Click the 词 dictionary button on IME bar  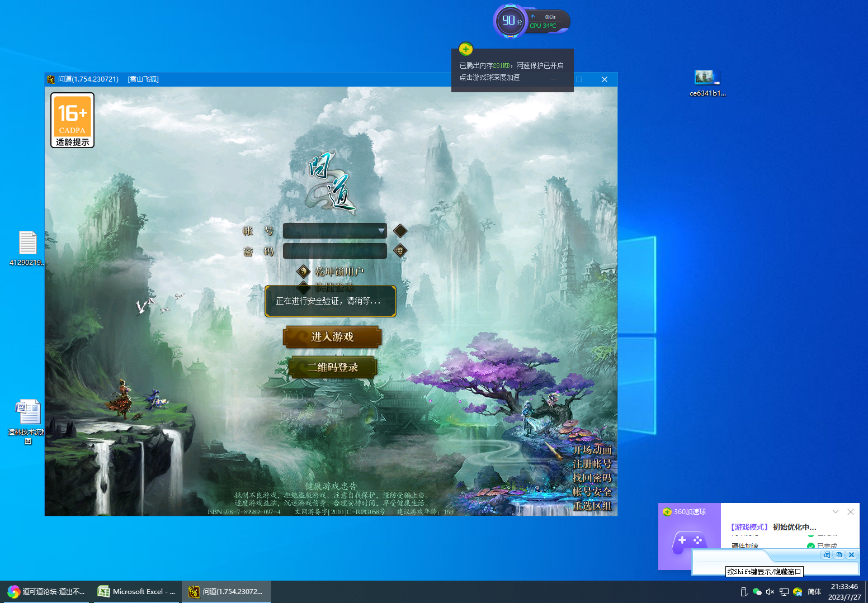point(827,555)
